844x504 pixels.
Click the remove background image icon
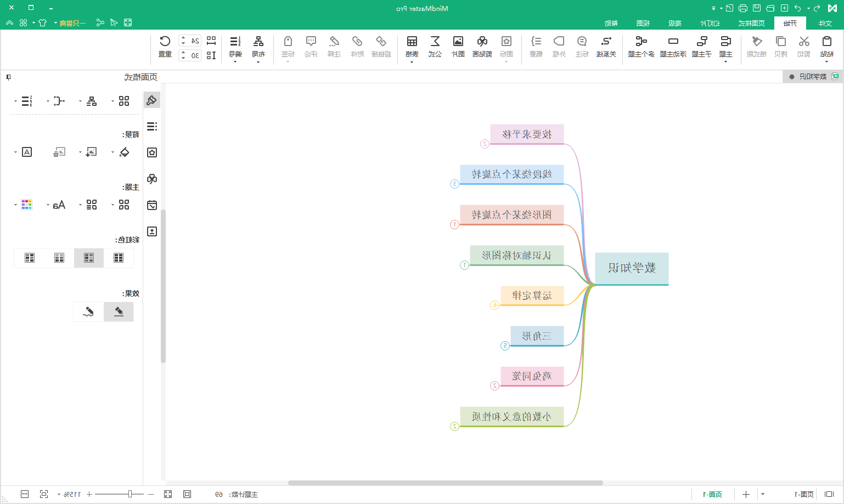[x=59, y=152]
